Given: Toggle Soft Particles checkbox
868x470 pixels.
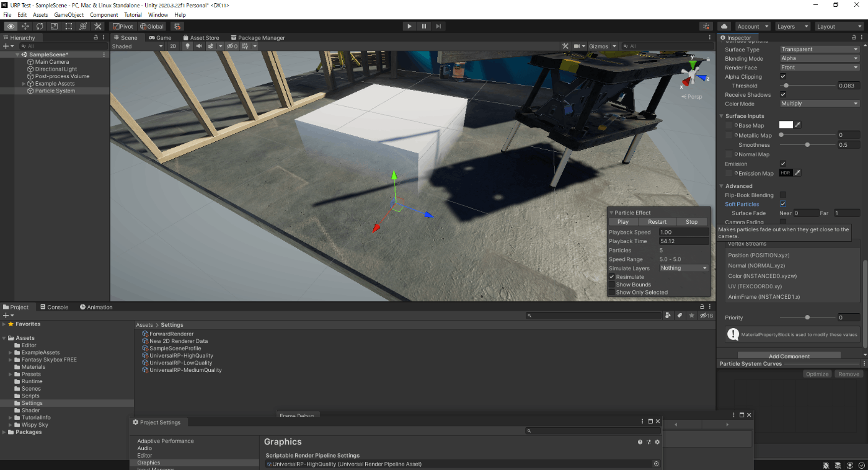Looking at the screenshot, I should point(782,203).
